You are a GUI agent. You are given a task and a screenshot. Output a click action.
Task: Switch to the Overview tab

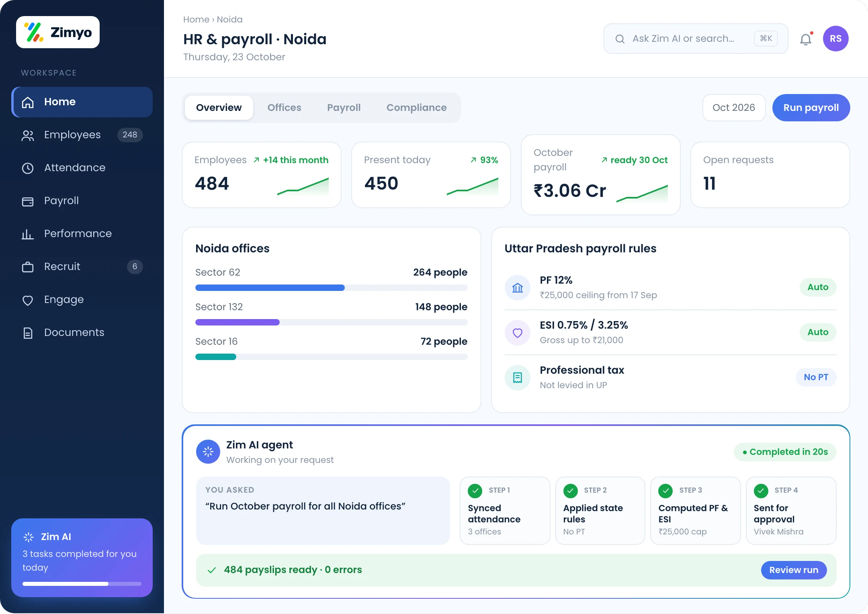219,108
